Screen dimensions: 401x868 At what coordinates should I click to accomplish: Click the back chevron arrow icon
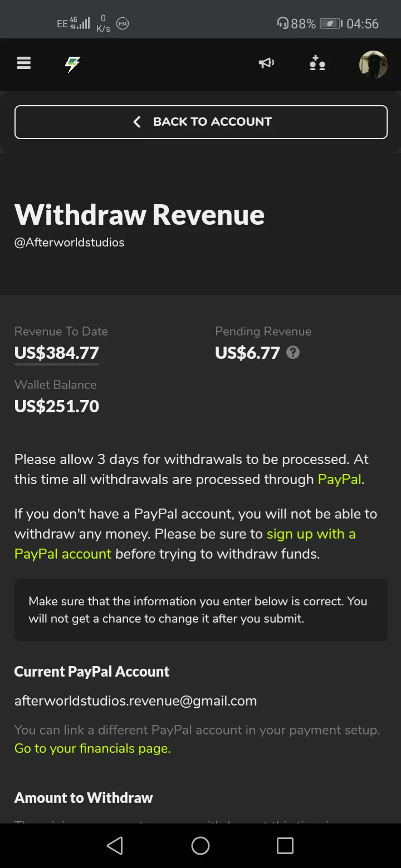(x=137, y=122)
